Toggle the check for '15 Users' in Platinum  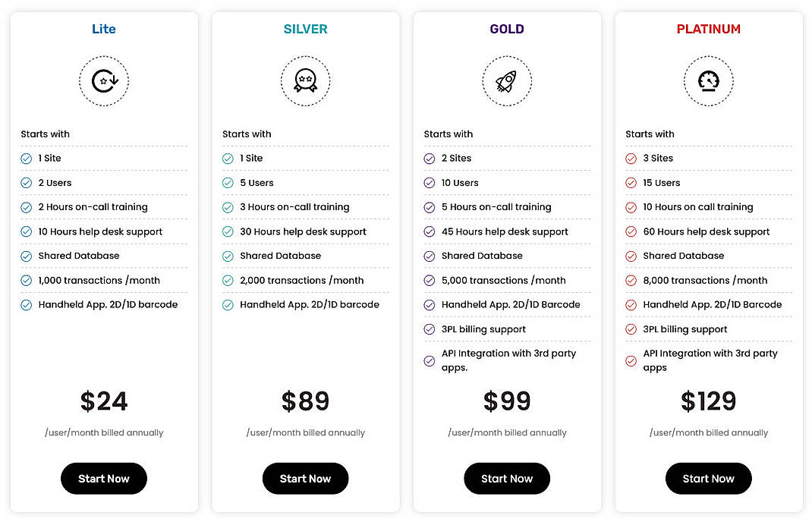coord(631,182)
